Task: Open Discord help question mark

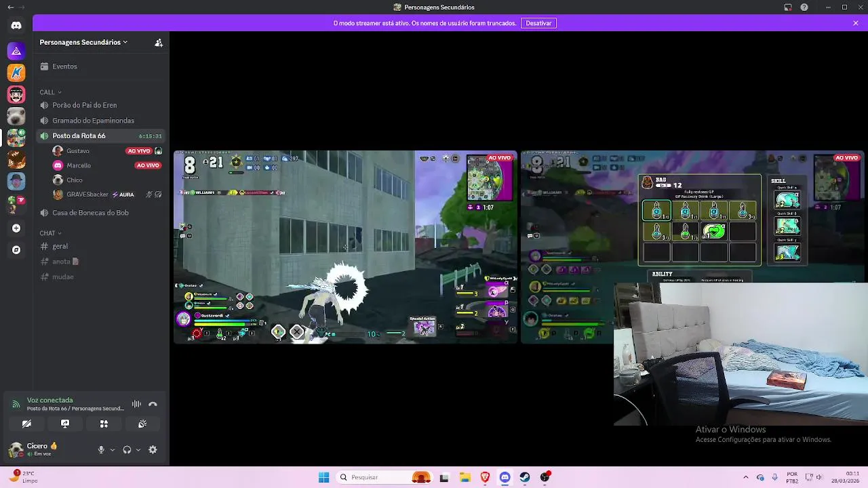Action: click(x=804, y=7)
